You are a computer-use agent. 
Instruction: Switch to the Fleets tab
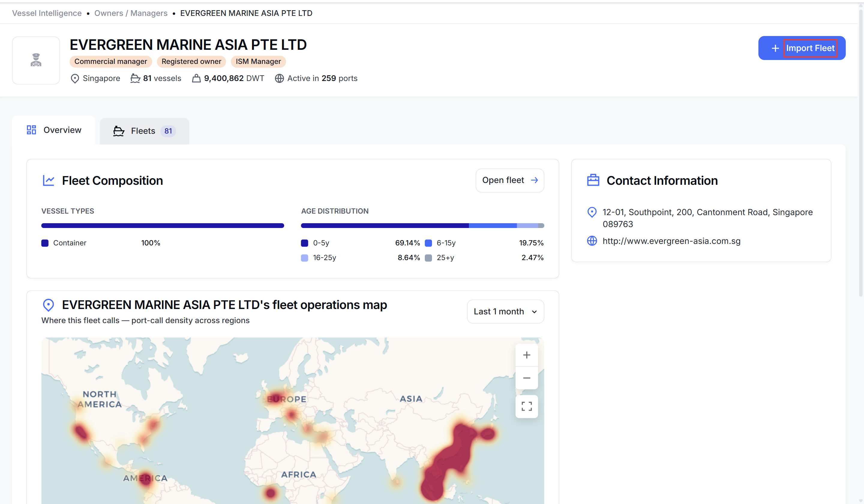coord(144,131)
